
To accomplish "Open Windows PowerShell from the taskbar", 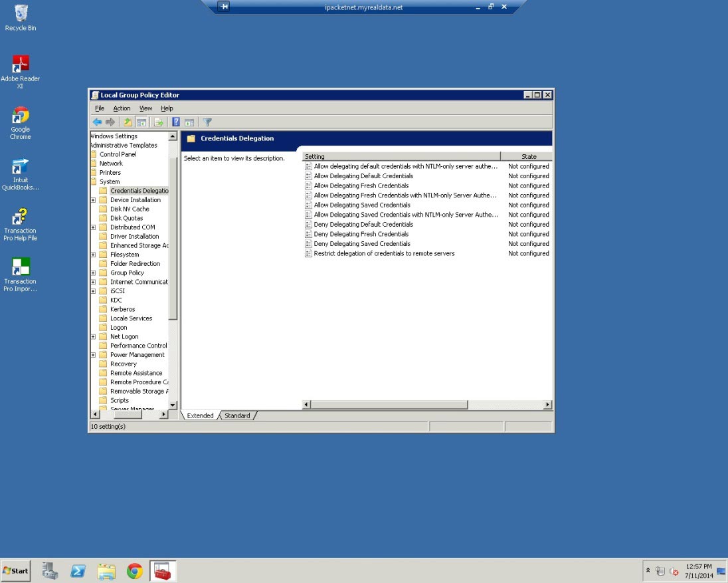I will (78, 571).
